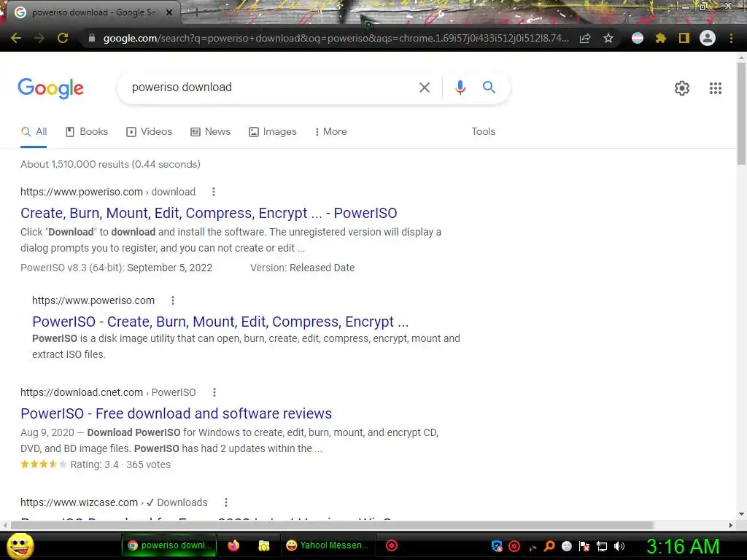Switch to the Videos tab
This screenshot has height=560, width=747.
149,131
